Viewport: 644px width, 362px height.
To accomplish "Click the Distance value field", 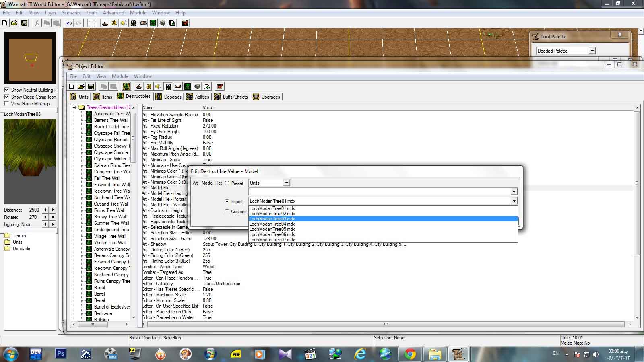I will [x=34, y=210].
